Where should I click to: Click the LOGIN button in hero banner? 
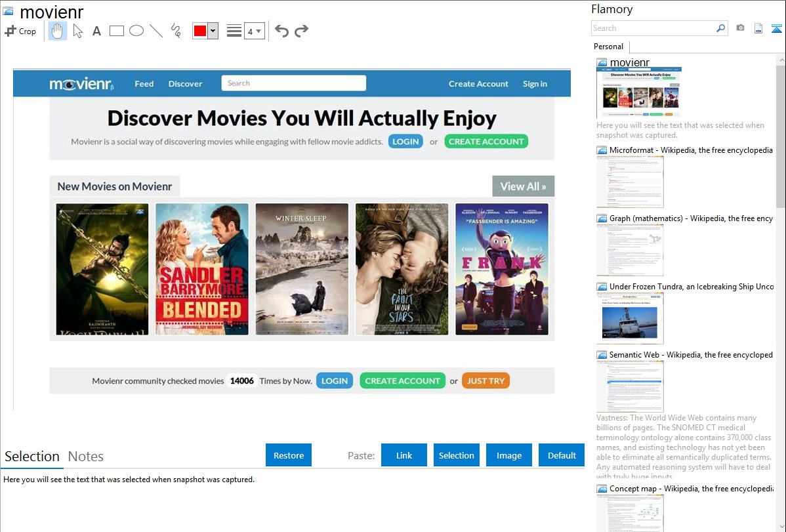[x=405, y=142]
